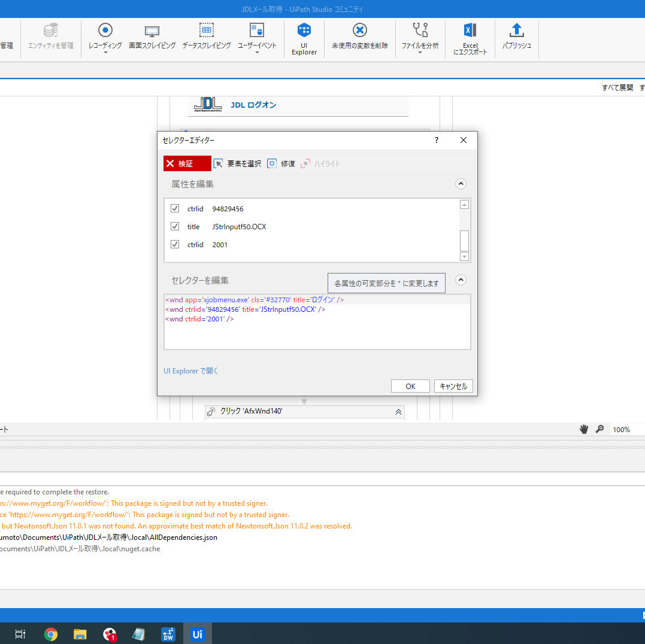
Task: Click the wildcard conversion button (各属性の可変部分を*に変更します)
Action: (x=386, y=283)
